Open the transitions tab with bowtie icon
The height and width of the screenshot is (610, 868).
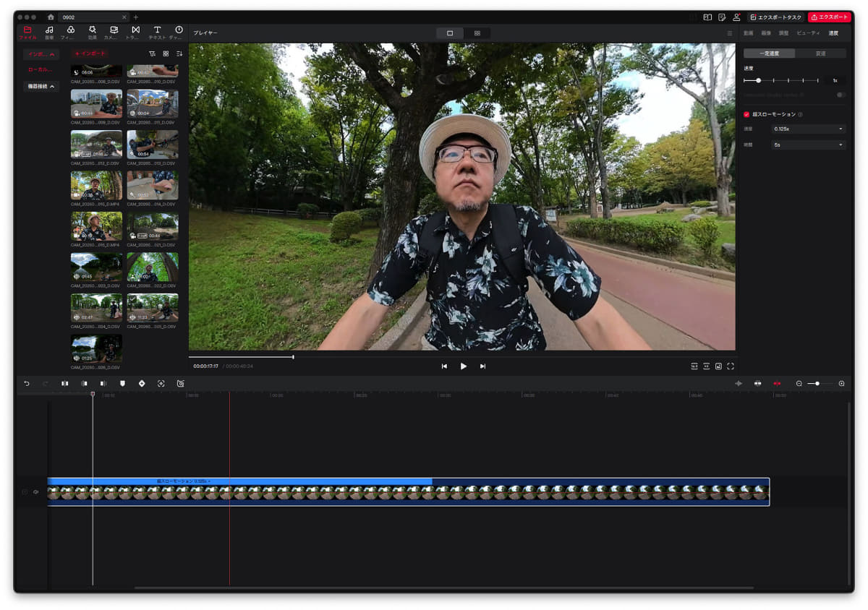pos(135,33)
